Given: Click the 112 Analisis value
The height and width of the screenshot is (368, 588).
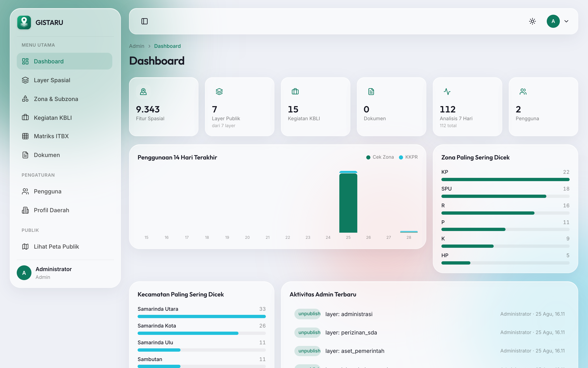Looking at the screenshot, I should point(448,109).
